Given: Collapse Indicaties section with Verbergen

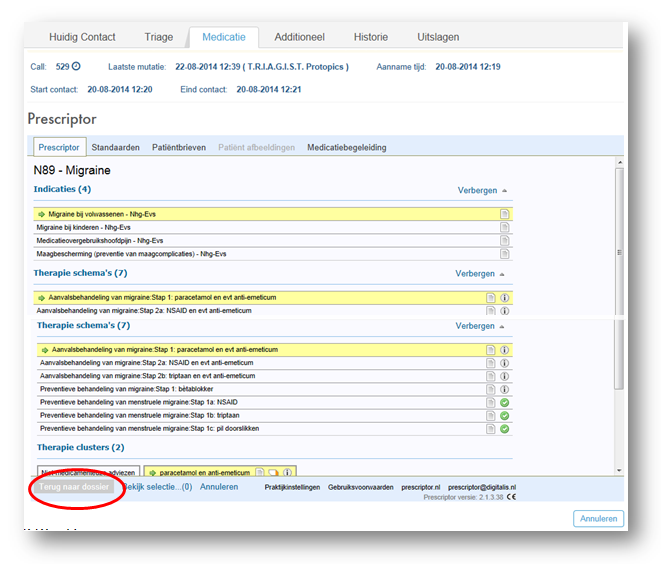Looking at the screenshot, I should [x=482, y=191].
